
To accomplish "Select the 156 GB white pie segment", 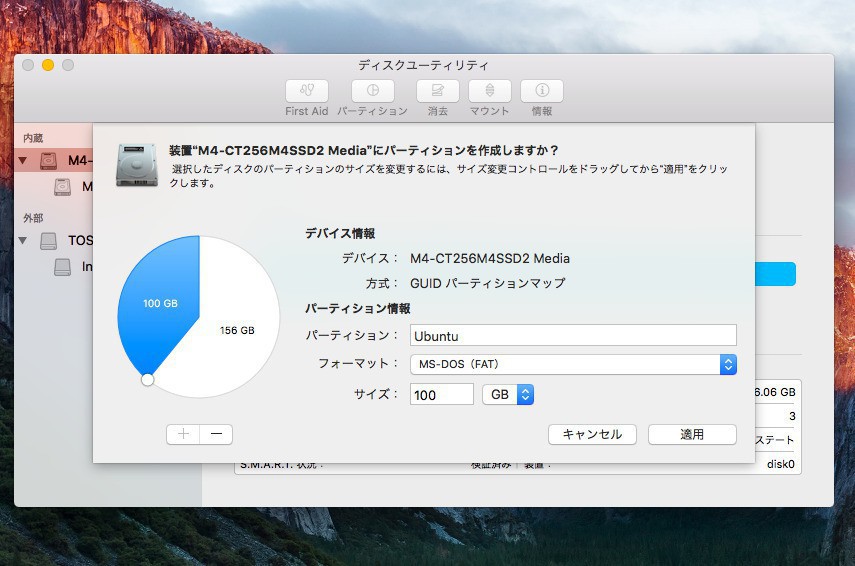I will tap(237, 330).
